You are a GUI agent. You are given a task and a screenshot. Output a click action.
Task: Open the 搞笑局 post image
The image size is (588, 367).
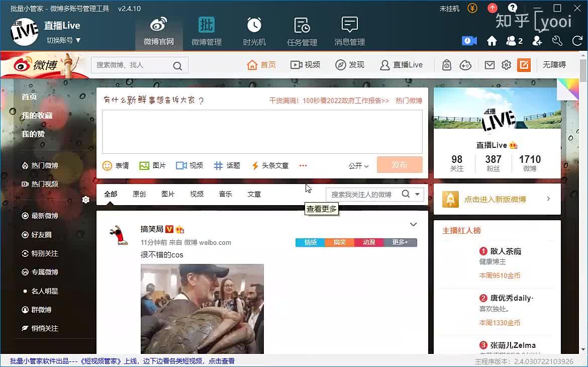pyautogui.click(x=202, y=309)
